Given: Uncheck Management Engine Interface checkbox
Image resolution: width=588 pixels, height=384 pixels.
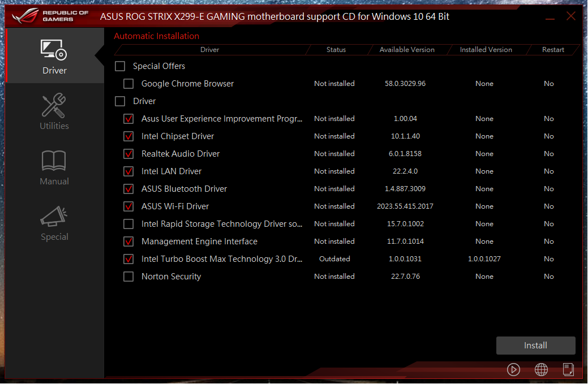Looking at the screenshot, I should (128, 241).
